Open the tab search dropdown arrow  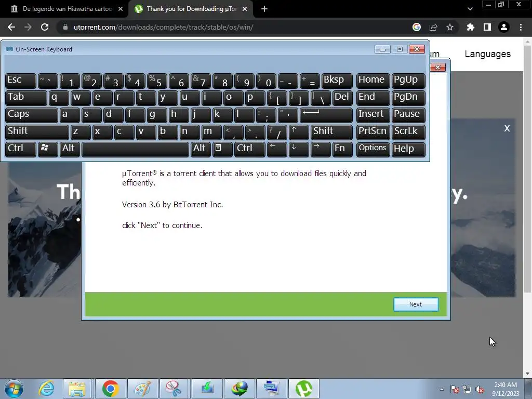pos(470,9)
